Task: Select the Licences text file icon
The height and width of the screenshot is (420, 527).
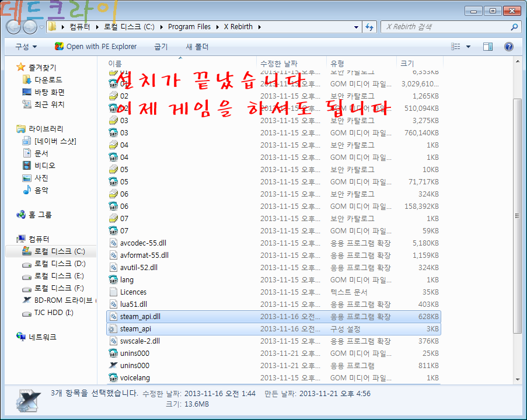Action: coord(113,292)
